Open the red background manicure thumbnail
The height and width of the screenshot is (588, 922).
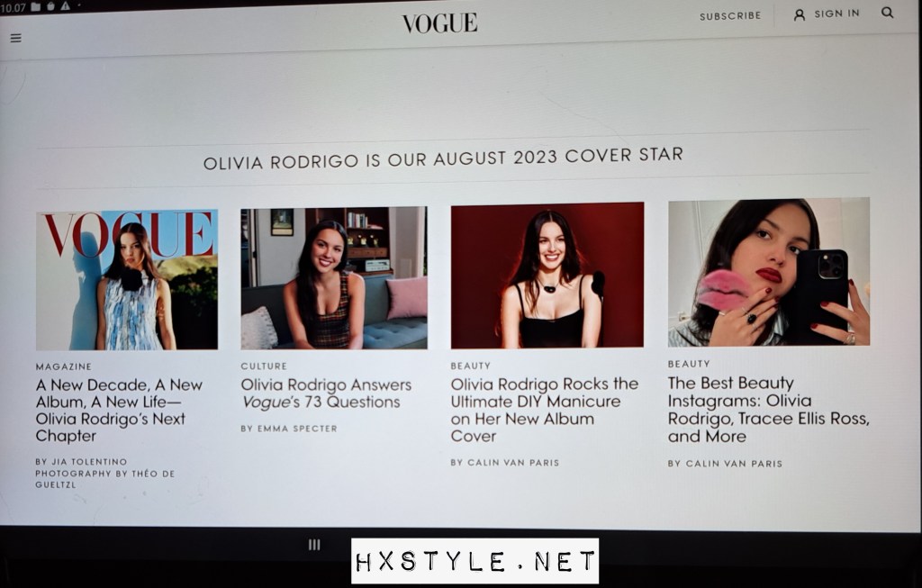coord(547,276)
